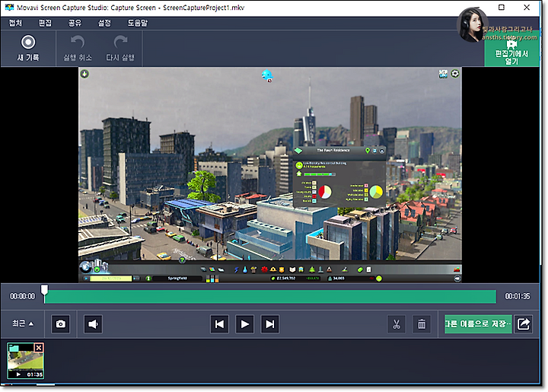
Task: Open the 설정 menu
Action: coord(104,23)
